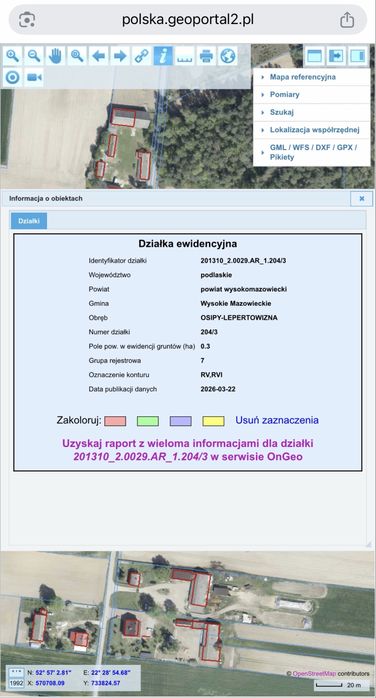Click Usuń zaznaczenia link

pyautogui.click(x=277, y=420)
